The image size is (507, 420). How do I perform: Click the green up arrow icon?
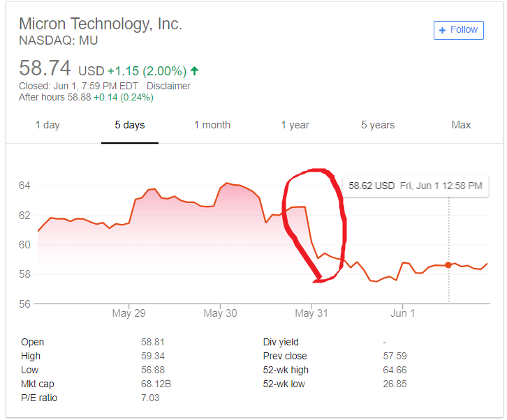[x=194, y=70]
